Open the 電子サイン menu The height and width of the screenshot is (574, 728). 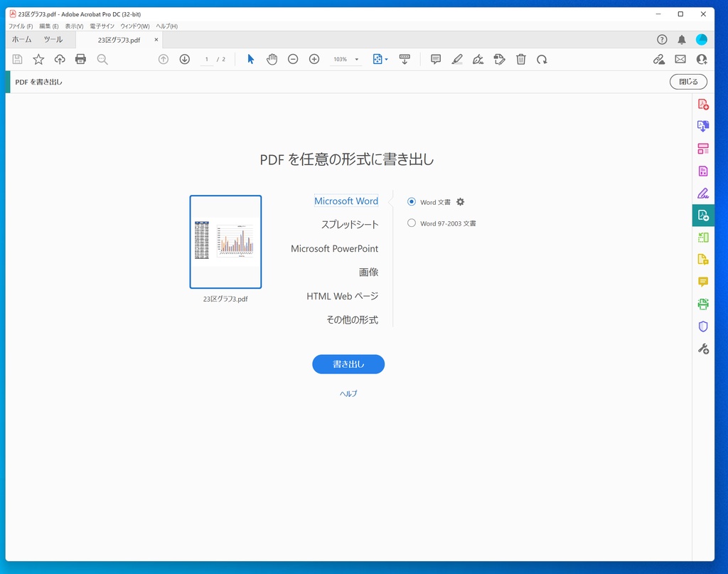point(102,26)
